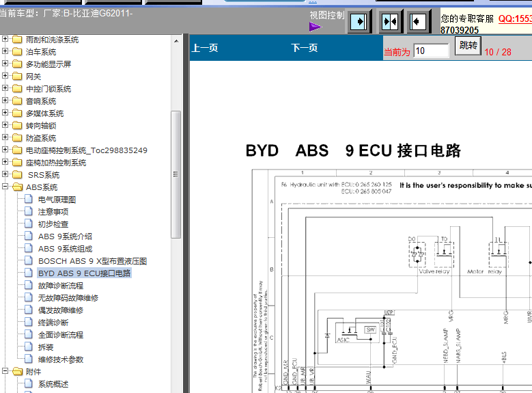Click the ABS 9系统介绍 document icon

click(29, 236)
